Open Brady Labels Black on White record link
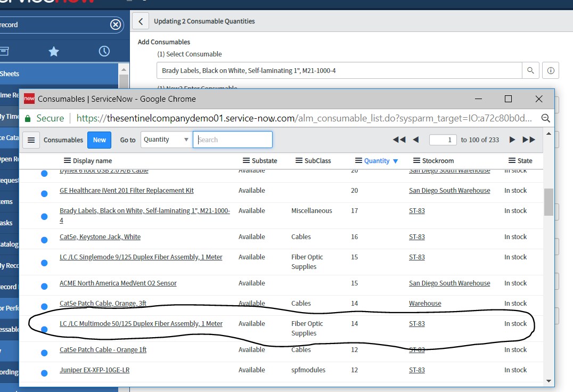Viewport: 573px width, 392px height. coord(145,215)
